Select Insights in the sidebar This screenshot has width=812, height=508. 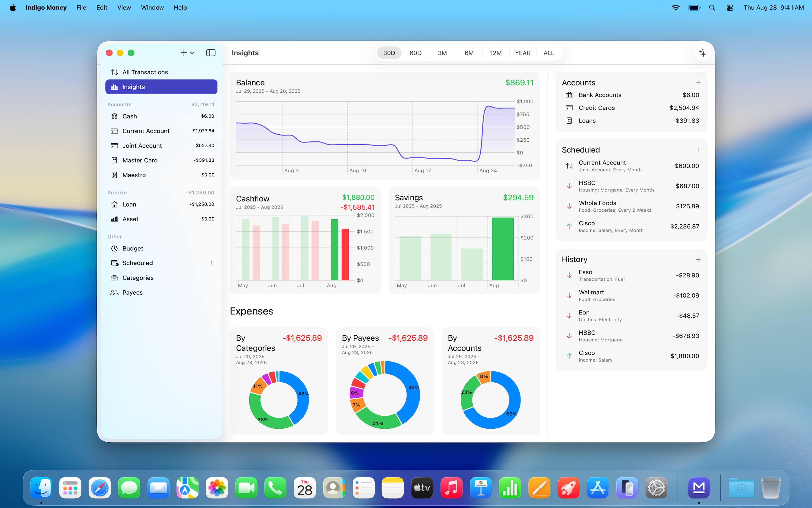(x=161, y=87)
